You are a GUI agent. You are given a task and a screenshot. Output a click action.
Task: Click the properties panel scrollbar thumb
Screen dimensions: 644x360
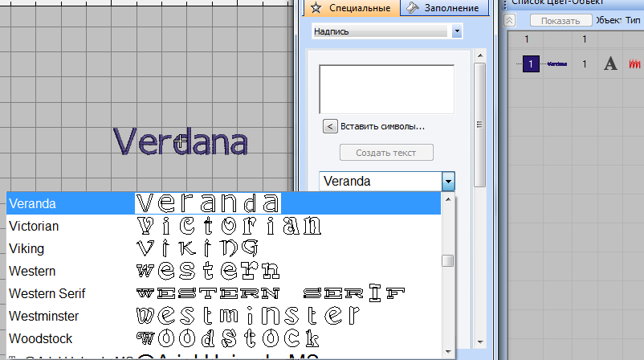click(x=479, y=125)
